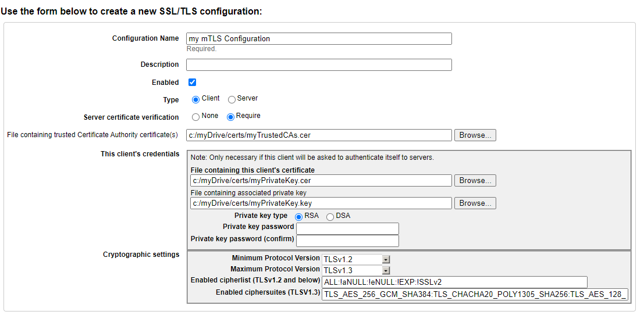Open the Minimum Protocol Version dropdown
This screenshot has height=315, width=644.
click(355, 259)
